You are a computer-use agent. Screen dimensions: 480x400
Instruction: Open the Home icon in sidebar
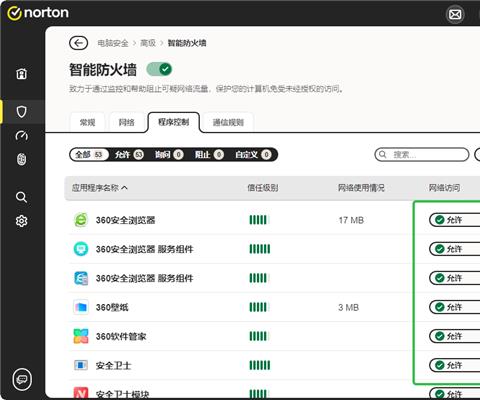point(22,73)
